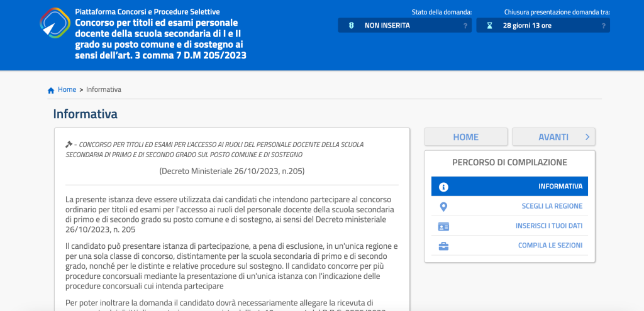Click 'Piattaforma Concorsi e Procedure Selettive' text
Viewport: 644px width, 311px height.
coord(147,11)
